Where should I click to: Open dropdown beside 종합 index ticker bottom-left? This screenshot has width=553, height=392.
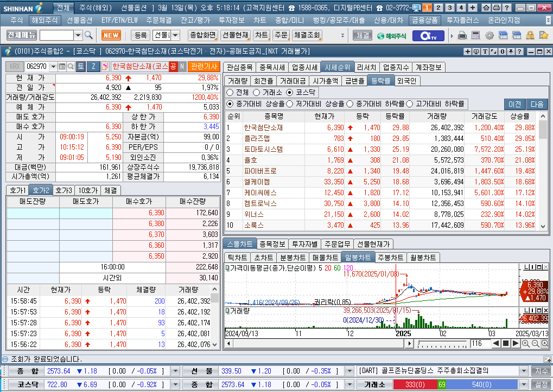(175, 371)
